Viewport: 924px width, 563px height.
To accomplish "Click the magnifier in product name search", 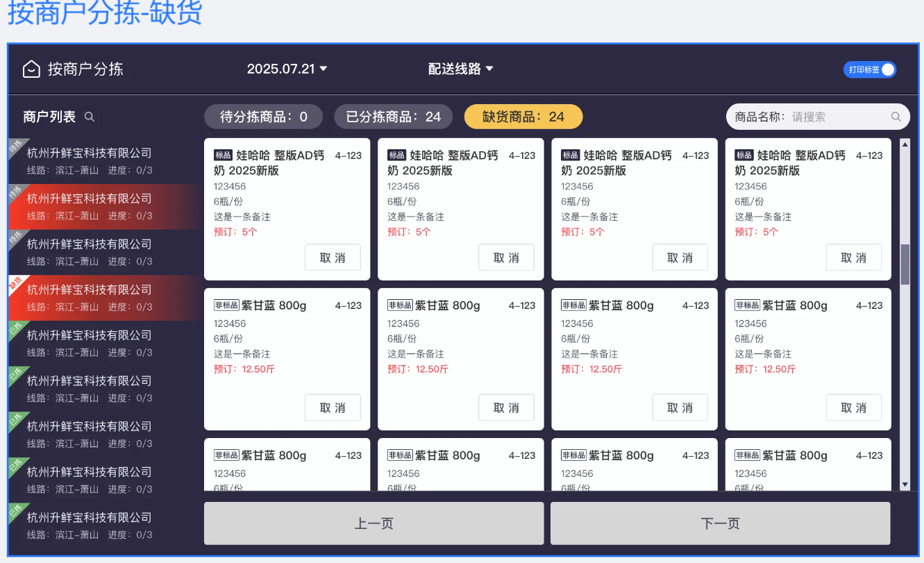I will coord(896,117).
